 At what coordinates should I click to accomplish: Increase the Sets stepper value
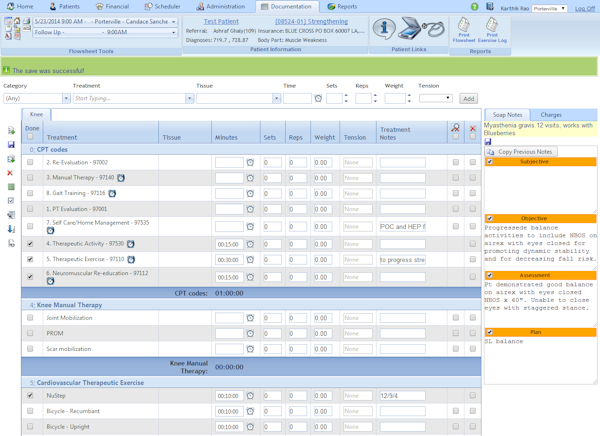(x=346, y=96)
